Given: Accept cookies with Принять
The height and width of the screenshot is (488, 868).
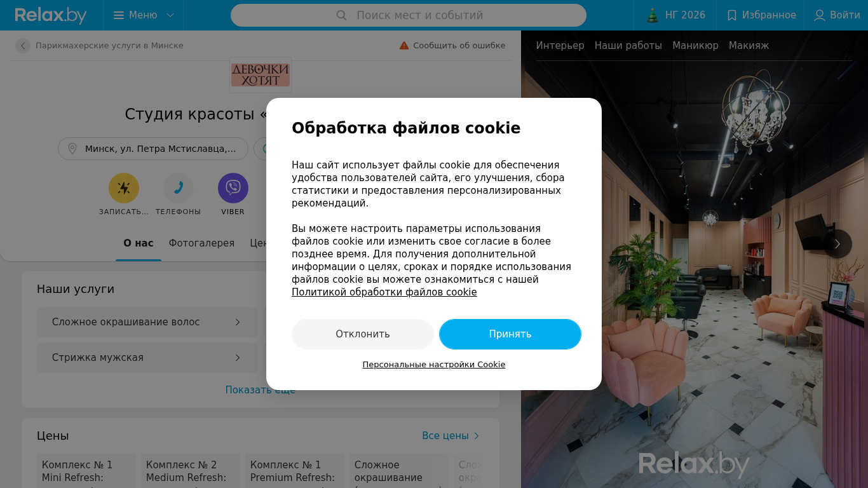Looking at the screenshot, I should pos(510,334).
